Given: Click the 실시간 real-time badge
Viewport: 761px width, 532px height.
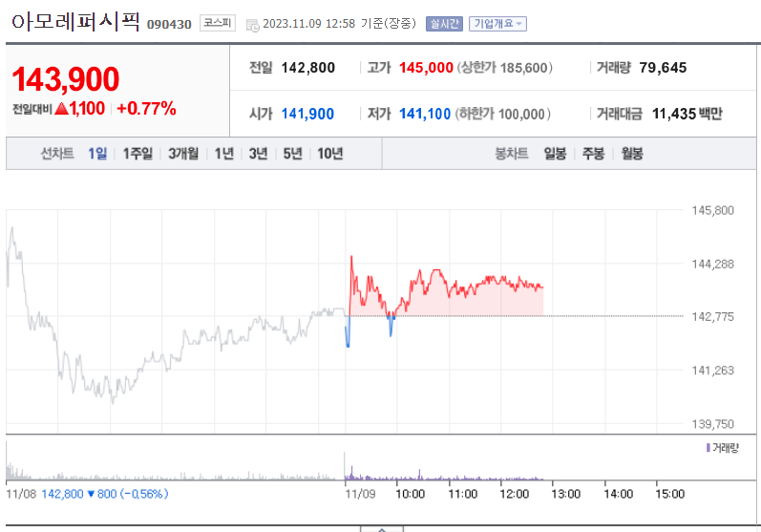Looking at the screenshot, I should (x=444, y=24).
